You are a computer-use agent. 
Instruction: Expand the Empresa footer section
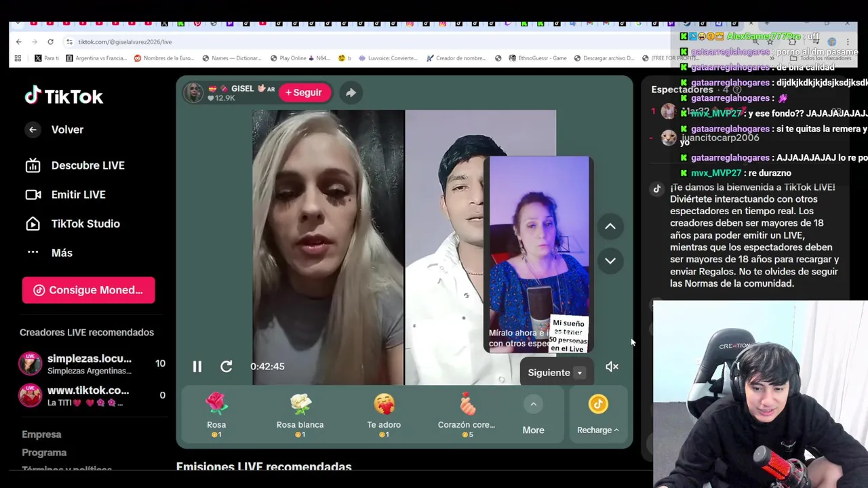[41, 434]
